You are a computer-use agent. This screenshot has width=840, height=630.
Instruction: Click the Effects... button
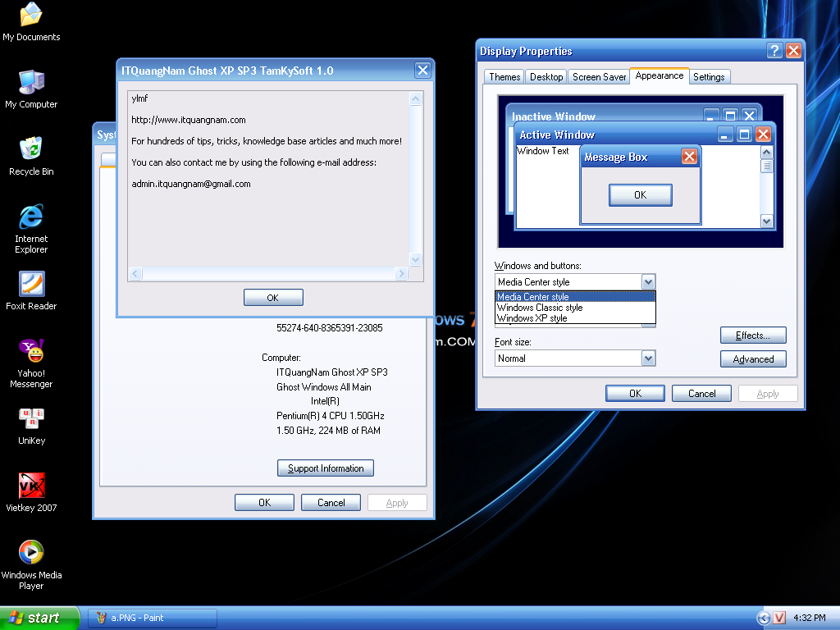click(753, 336)
